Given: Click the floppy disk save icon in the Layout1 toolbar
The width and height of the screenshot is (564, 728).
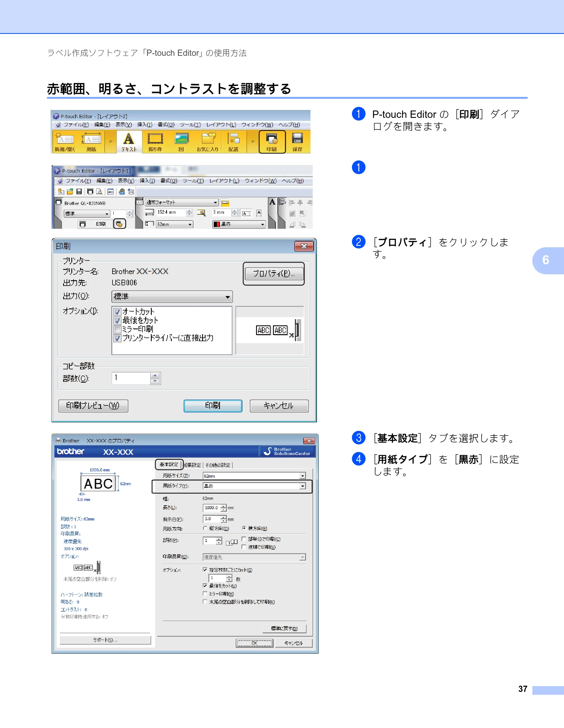Looking at the screenshot, I should coord(79,192).
